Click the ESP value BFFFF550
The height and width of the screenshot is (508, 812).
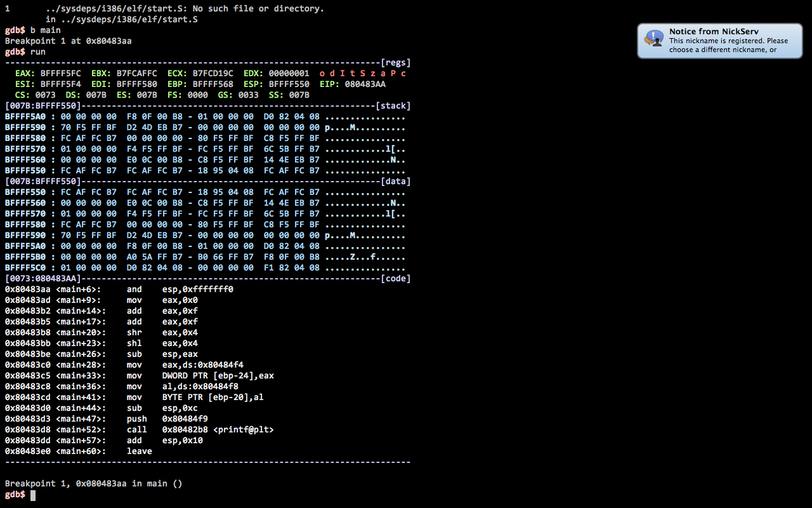289,84
